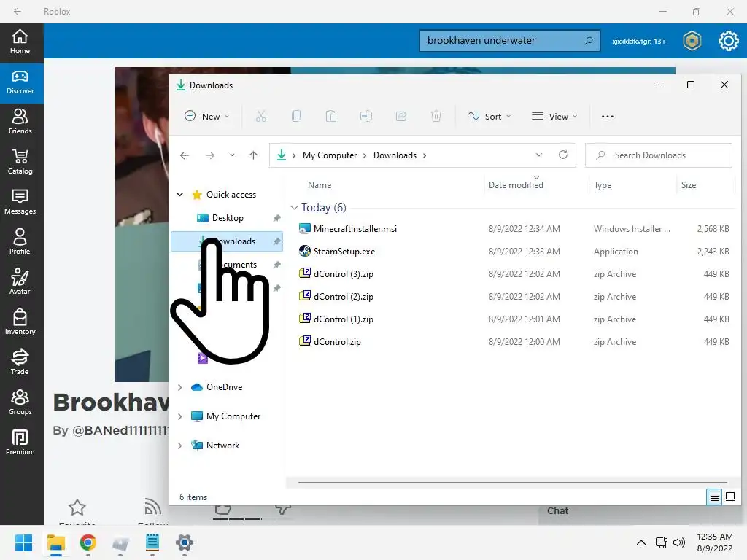Viewport: 747px width, 560px height.
Task: Expand the Network tree node
Action: click(180, 446)
